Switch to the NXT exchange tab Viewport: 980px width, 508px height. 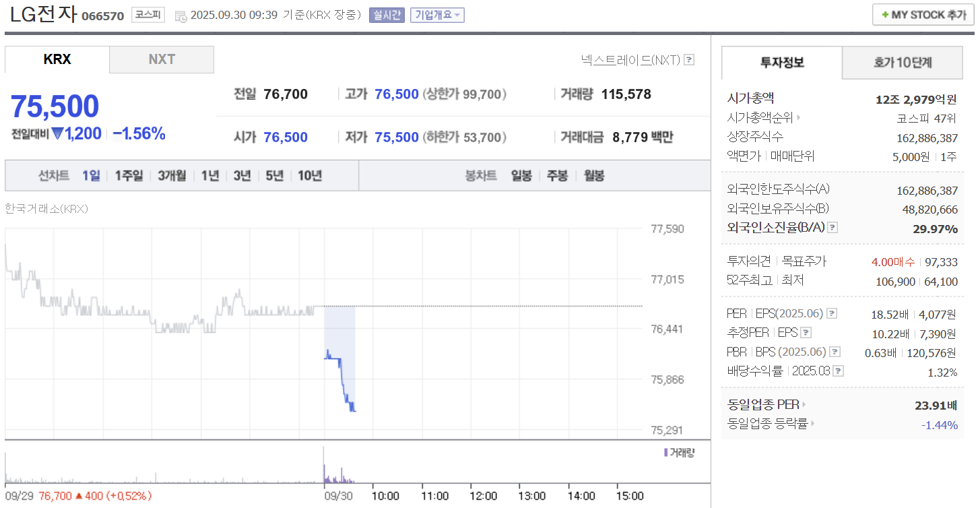pos(162,59)
